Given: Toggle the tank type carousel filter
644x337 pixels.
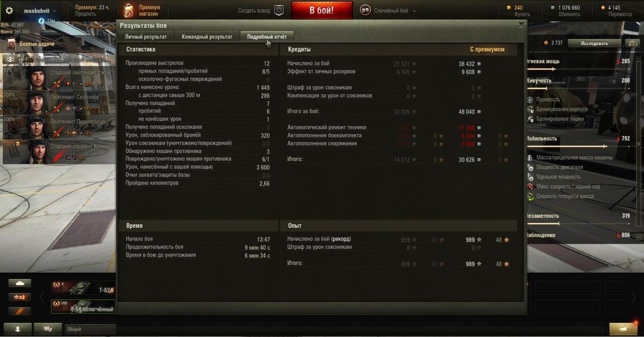Looking at the screenshot, I should pos(19,283).
